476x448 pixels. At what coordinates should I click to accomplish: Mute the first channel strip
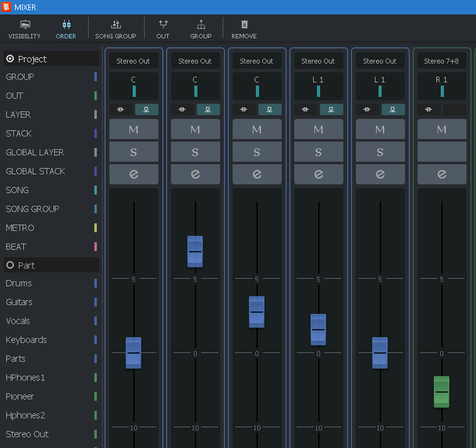[133, 129]
